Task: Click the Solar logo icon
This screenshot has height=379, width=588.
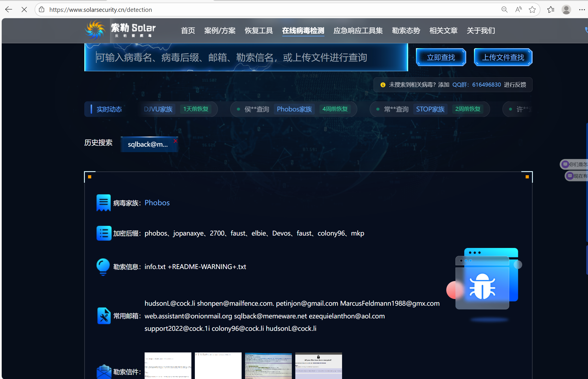Action: point(95,30)
